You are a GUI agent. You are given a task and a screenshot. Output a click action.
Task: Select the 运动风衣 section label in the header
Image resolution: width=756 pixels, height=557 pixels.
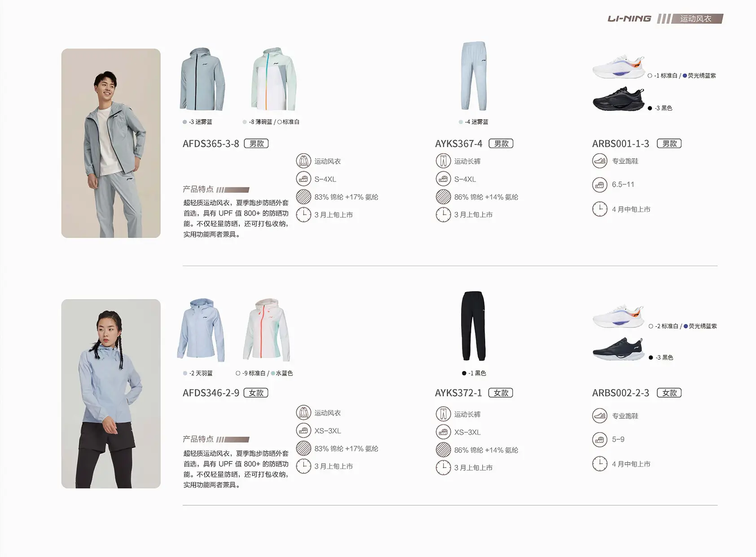point(695,19)
